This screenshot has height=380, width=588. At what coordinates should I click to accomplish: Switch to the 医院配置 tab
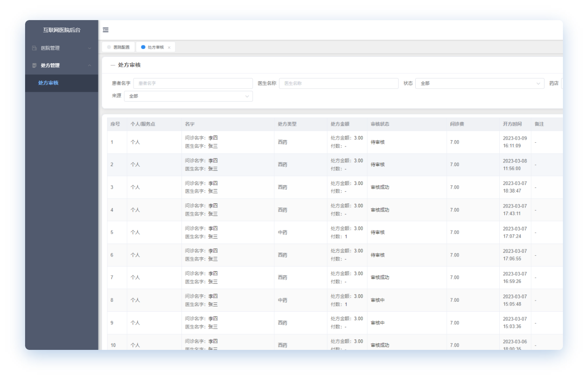[118, 47]
